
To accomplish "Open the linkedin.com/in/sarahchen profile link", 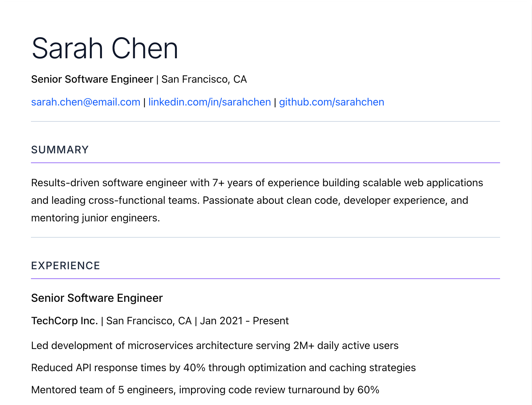I will pos(209,102).
